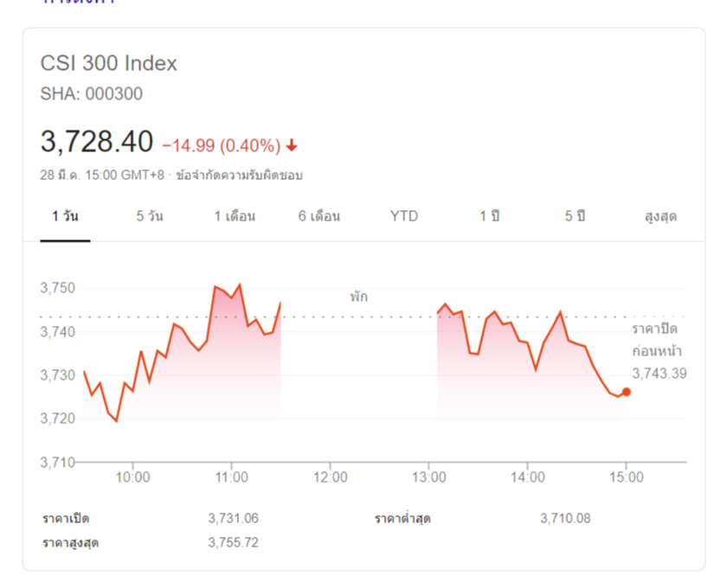Switch to the 5 วัน tab
Image resolution: width=720 pixels, height=588 pixels.
pos(150,216)
